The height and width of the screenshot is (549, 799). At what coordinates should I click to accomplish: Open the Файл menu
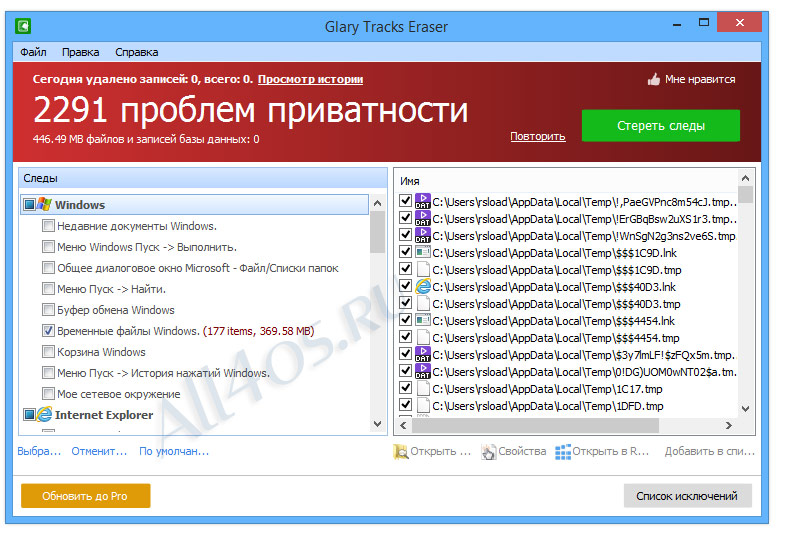33,52
